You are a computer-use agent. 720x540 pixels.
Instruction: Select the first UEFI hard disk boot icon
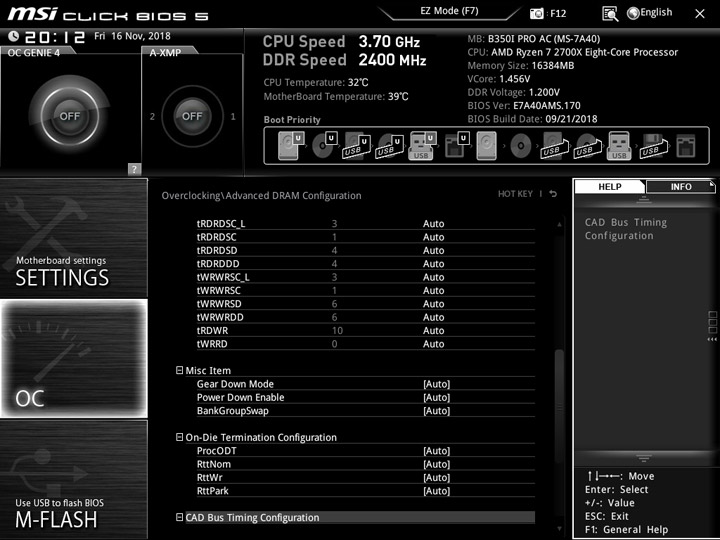click(x=291, y=146)
